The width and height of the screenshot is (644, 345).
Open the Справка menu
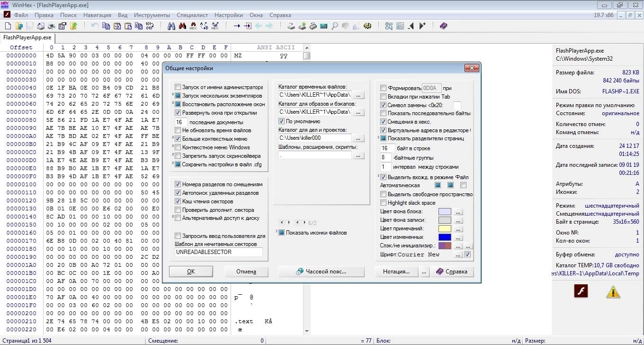[280, 15]
